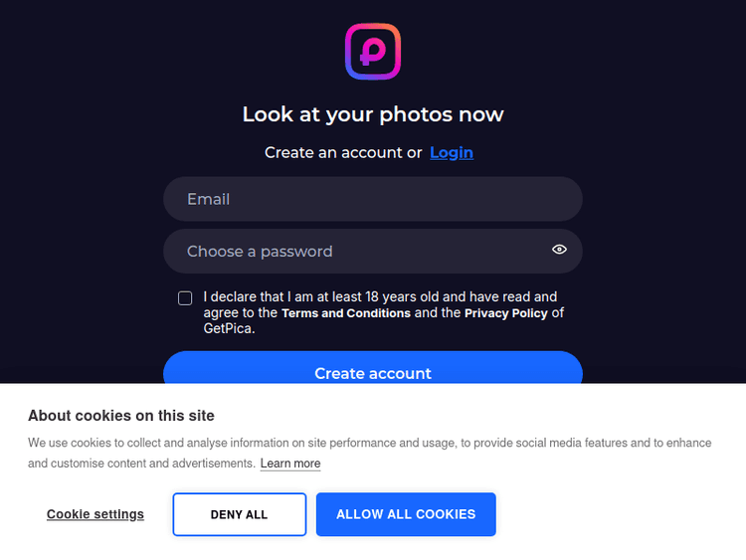Open the Terms and Conditions link
Screen dimensions: 746x560
click(x=346, y=313)
